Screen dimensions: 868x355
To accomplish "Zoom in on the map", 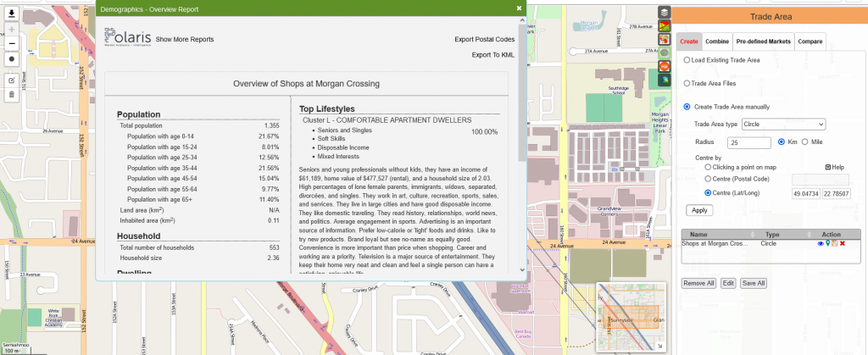I will [x=12, y=29].
